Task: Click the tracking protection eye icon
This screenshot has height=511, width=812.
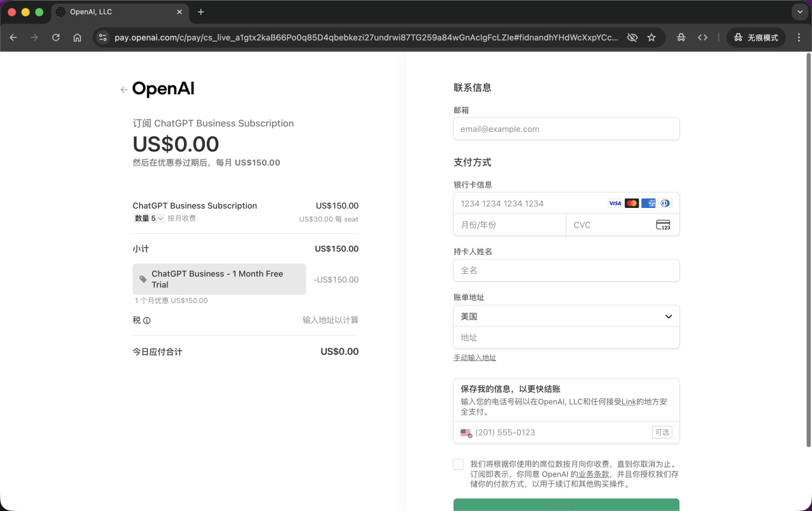Action: (632, 37)
